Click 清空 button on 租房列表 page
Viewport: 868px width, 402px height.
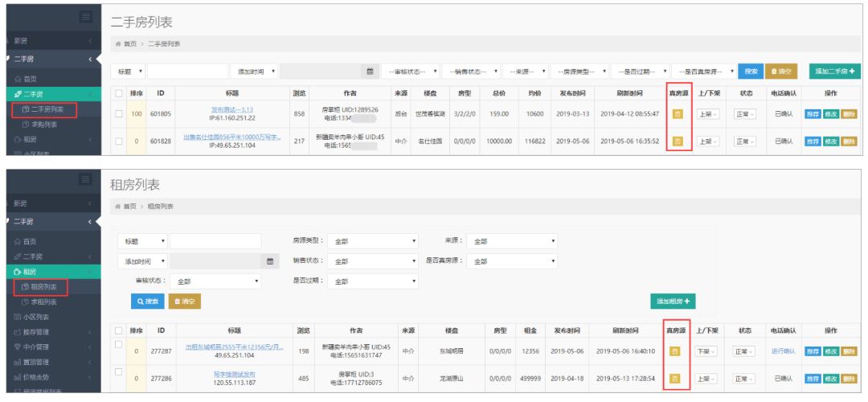coord(184,301)
